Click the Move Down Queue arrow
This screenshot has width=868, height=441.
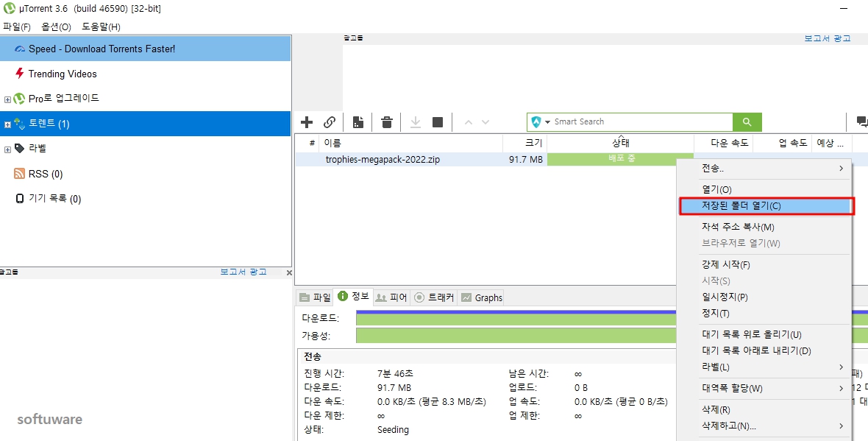coord(485,122)
